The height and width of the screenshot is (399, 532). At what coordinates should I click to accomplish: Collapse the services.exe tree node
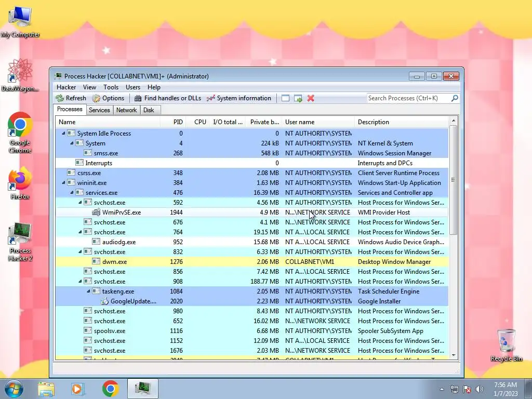tap(72, 192)
